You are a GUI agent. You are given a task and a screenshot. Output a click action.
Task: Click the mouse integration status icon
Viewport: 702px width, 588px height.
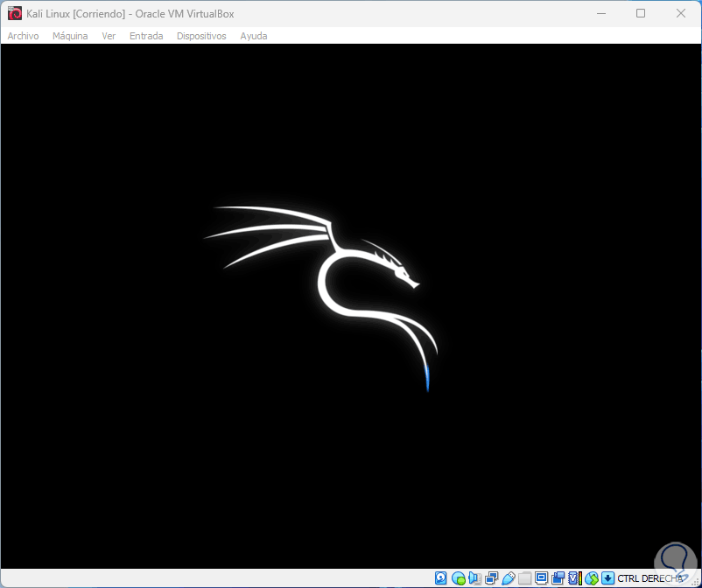coord(592,578)
